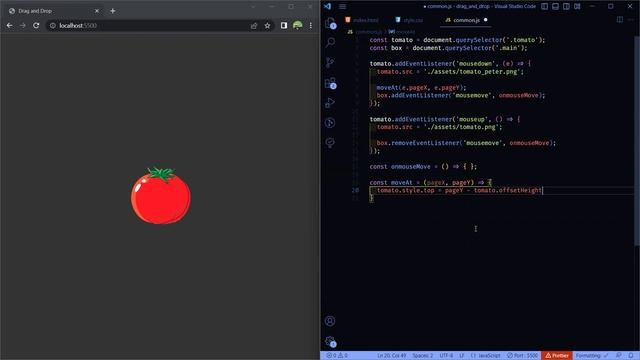This screenshot has width=640, height=360.
Task: Click 'const moveAt' declaration in the editor
Action: (x=391, y=182)
